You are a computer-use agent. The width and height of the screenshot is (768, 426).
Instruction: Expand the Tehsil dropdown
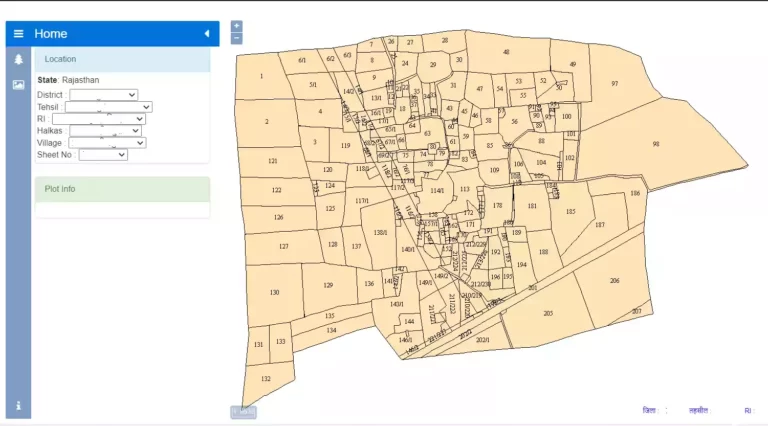coord(108,107)
